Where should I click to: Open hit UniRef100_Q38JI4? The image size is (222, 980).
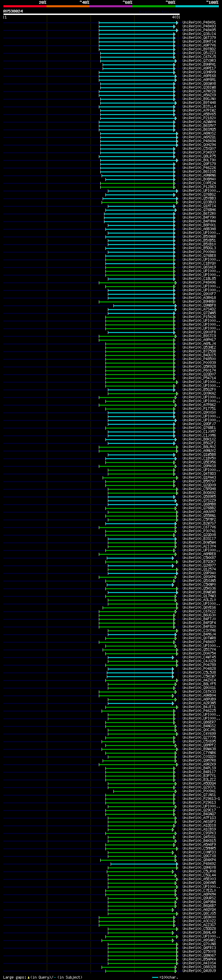(x=199, y=34)
